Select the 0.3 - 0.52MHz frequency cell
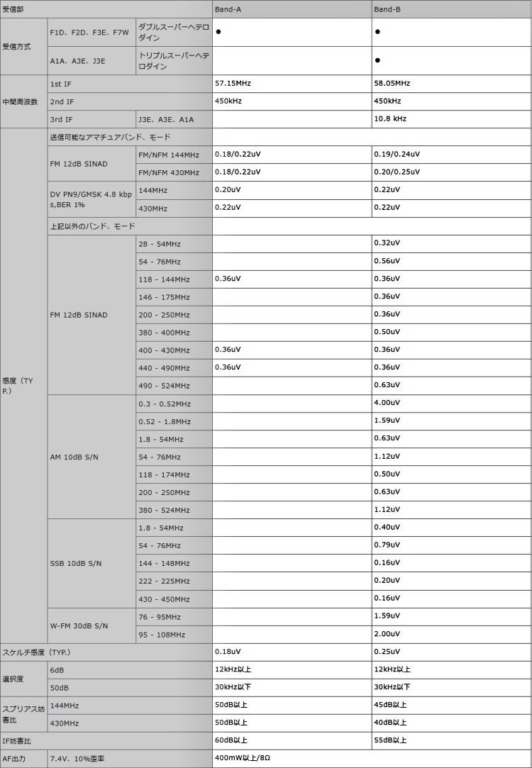 [x=165, y=404]
